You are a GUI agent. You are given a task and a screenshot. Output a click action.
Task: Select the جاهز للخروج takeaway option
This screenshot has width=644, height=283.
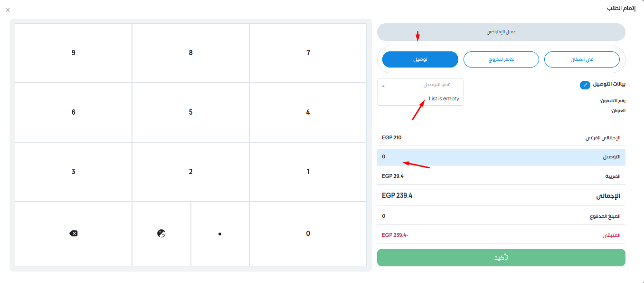pyautogui.click(x=501, y=59)
